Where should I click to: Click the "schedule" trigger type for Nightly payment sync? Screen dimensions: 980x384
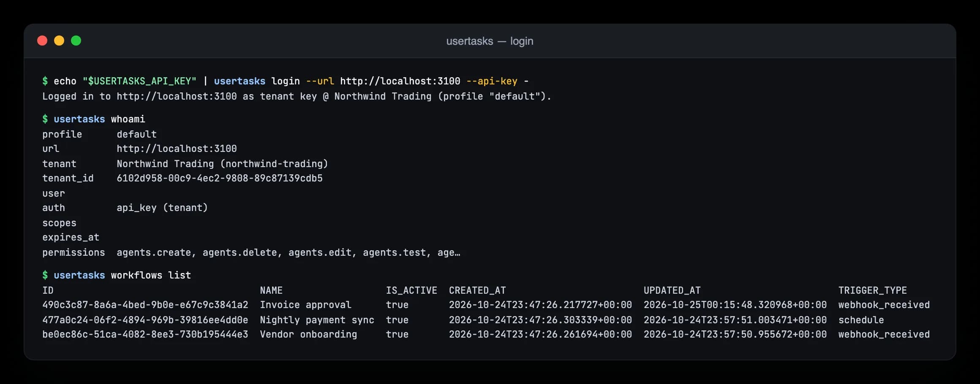coord(861,320)
